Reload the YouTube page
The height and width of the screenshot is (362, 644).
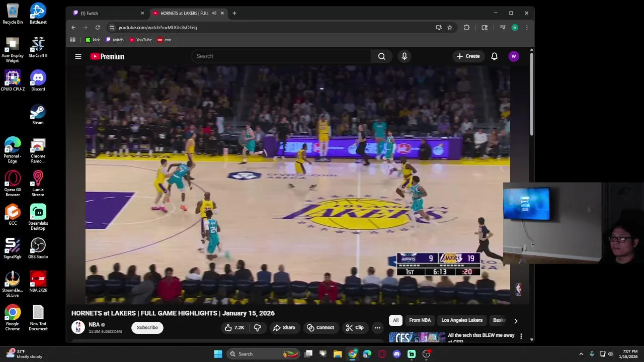pyautogui.click(x=98, y=28)
